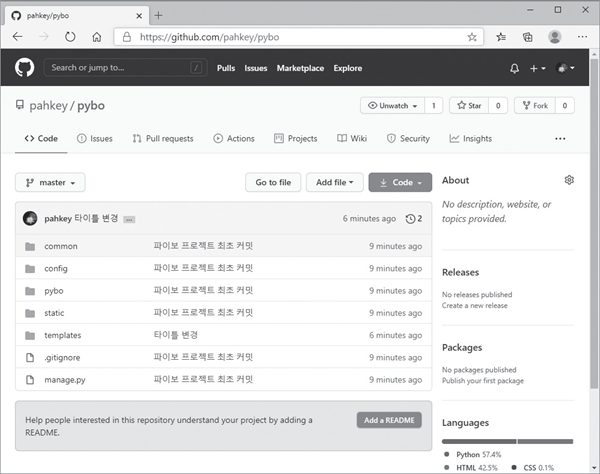The width and height of the screenshot is (600, 474).
Task: Expand the plus create-new dropdown
Action: (x=537, y=68)
